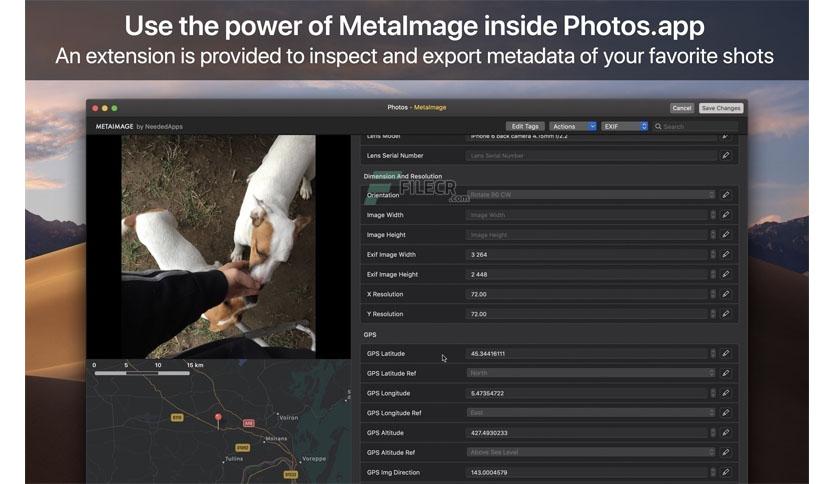Viewport: 836px width, 484px height.
Task: Click the Lens Serial Number input field
Action: coord(591,156)
